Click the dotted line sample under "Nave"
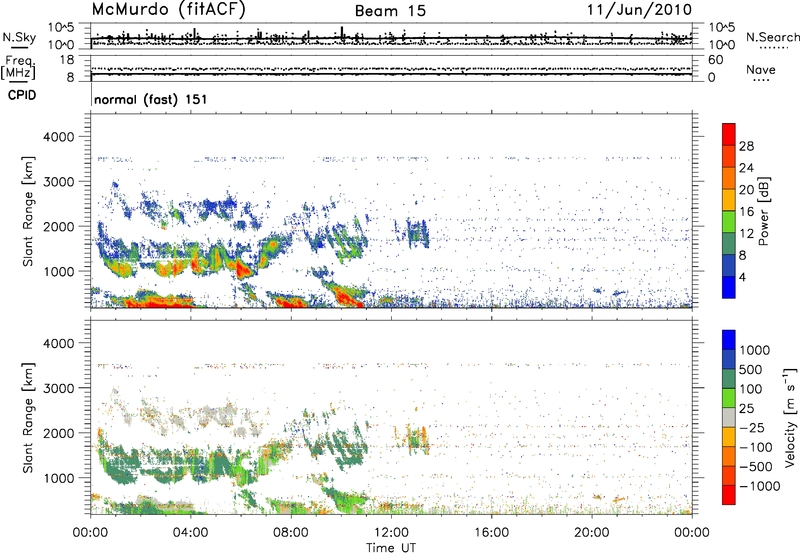 point(761,81)
